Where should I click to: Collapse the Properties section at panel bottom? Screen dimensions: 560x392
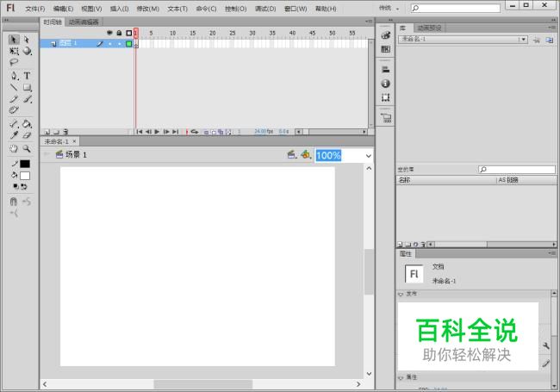tap(401, 377)
